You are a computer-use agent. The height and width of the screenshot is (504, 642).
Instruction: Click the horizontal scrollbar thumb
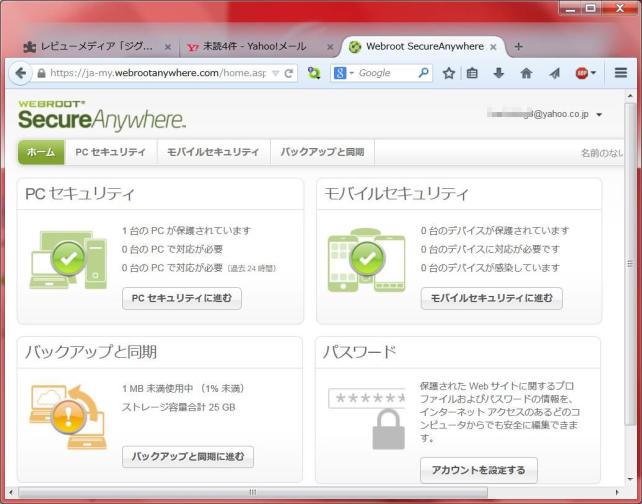click(x=253, y=492)
